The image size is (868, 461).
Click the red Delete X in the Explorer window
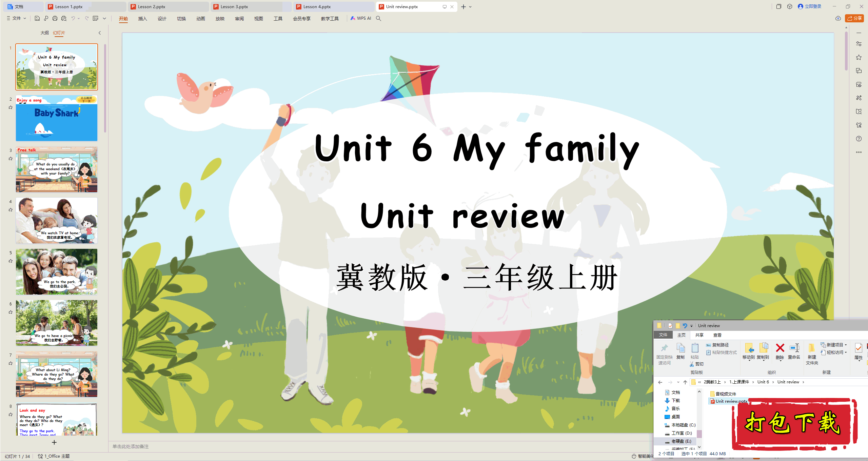[x=780, y=348]
